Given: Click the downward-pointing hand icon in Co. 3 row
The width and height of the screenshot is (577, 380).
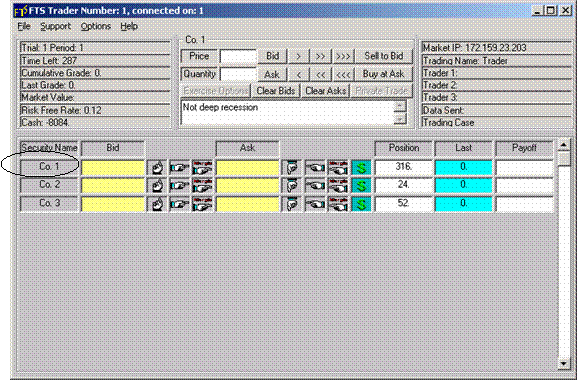Looking at the screenshot, I should coord(292,204).
